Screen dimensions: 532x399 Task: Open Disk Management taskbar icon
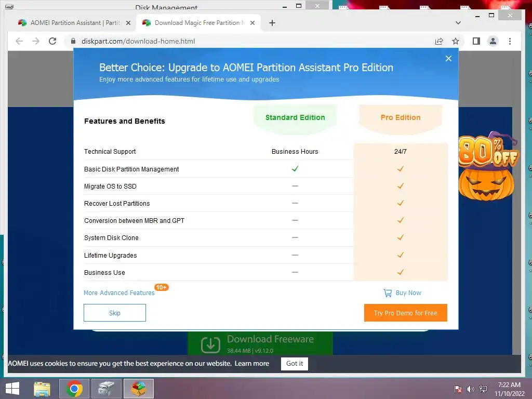point(106,389)
